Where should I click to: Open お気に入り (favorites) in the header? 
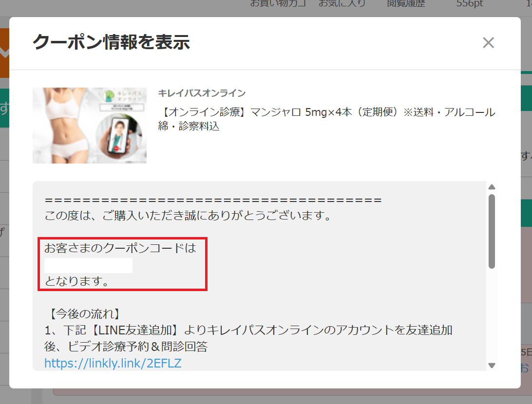(x=342, y=4)
